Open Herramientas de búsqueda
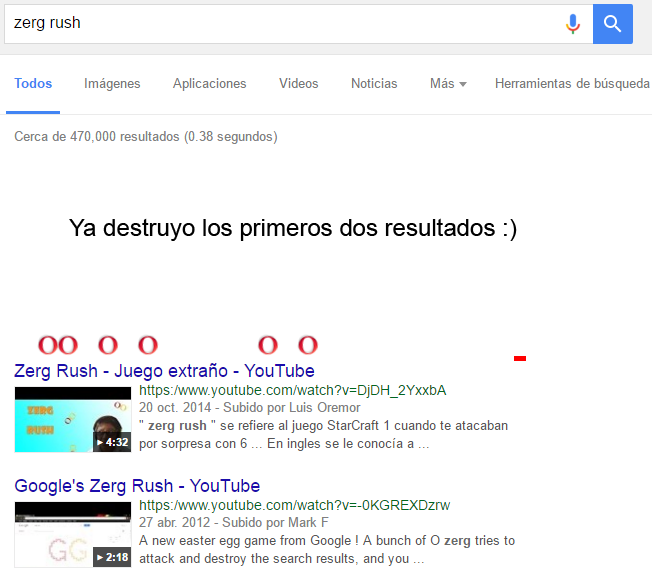The width and height of the screenshot is (652, 583). click(572, 84)
